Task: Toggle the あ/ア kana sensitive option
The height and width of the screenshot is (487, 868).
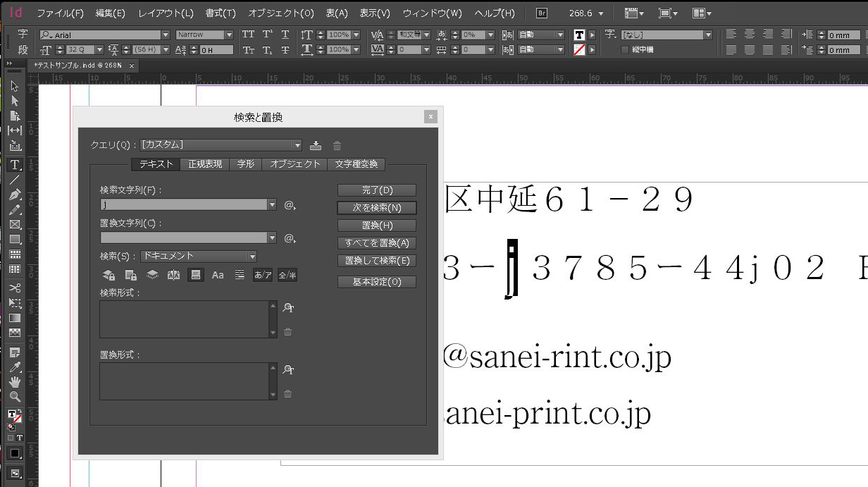Action: click(263, 275)
